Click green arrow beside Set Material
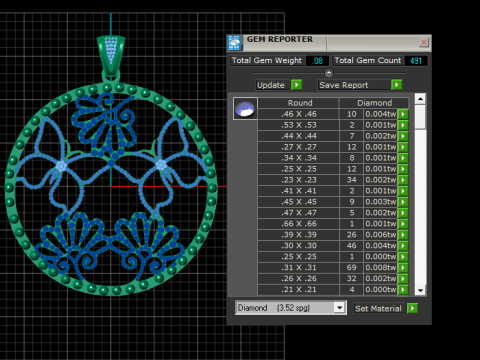This screenshot has width=480, height=360. pos(412,308)
